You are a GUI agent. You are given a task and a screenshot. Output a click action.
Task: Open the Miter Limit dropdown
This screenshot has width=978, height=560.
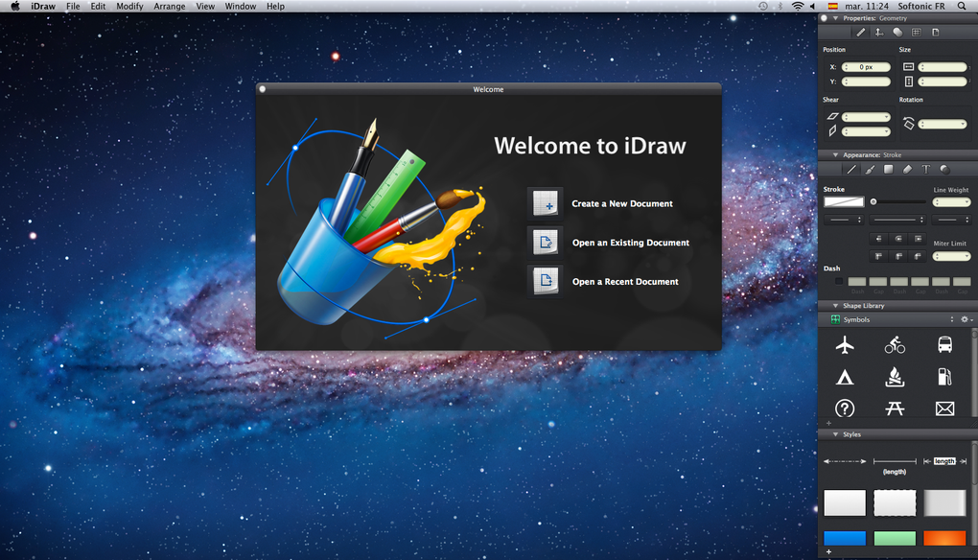966,256
